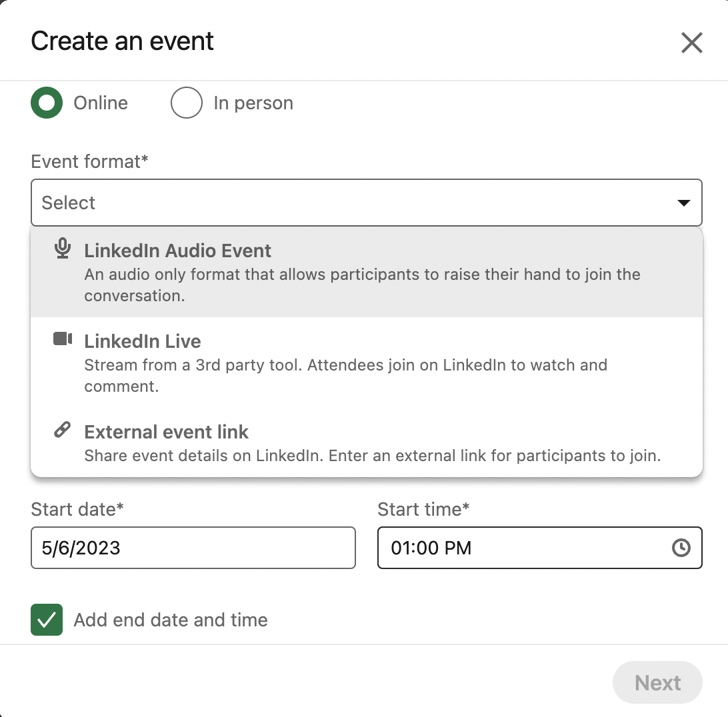Select the Online radio button
728x717 pixels.
[47, 103]
